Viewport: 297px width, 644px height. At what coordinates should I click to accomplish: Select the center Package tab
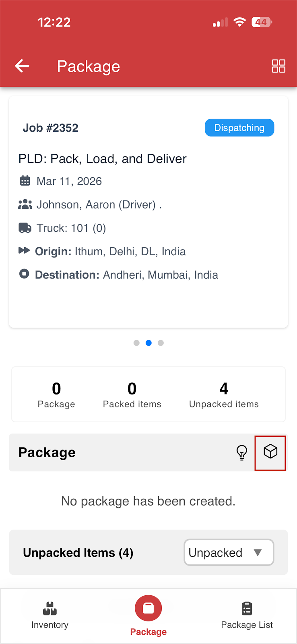[148, 616]
